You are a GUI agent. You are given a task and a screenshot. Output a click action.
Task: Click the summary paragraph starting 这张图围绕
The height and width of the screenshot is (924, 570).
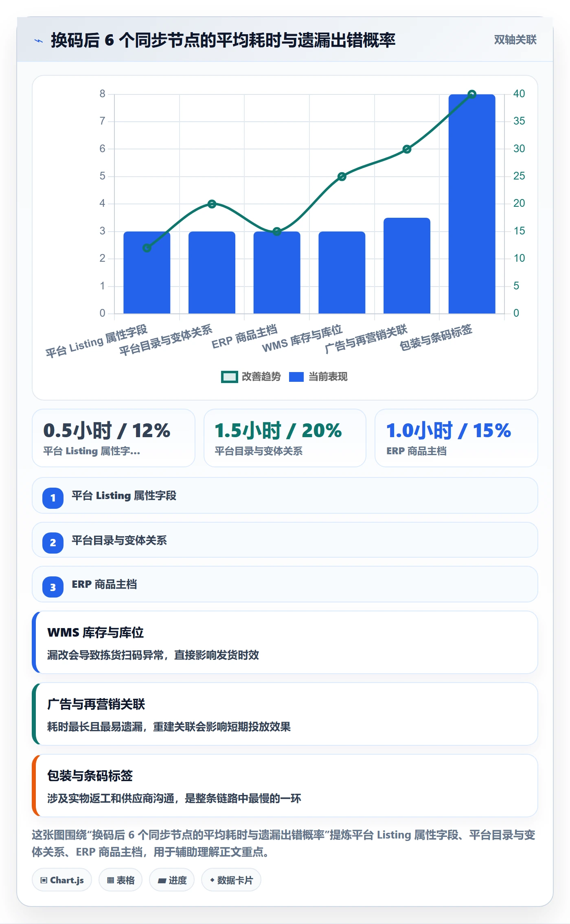point(284,843)
